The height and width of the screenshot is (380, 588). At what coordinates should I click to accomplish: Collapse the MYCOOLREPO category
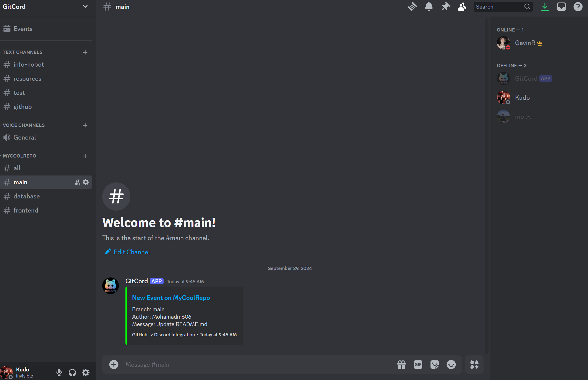(19, 156)
